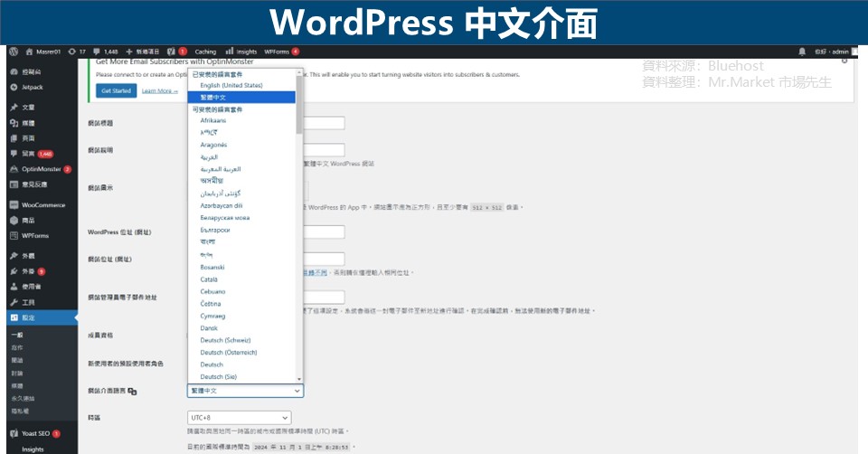The width and height of the screenshot is (868, 454).
Task: Open WooCommerce in the sidebar
Action: click(x=38, y=205)
